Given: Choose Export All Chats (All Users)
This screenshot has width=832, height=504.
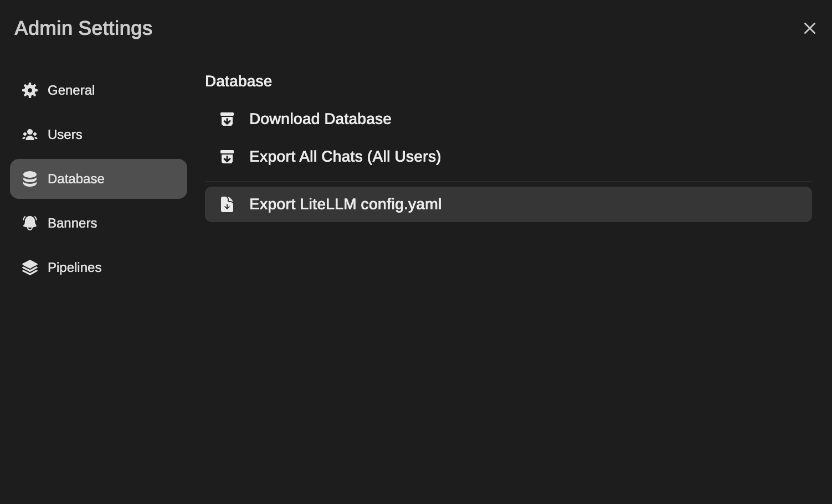Looking at the screenshot, I should (x=345, y=157).
